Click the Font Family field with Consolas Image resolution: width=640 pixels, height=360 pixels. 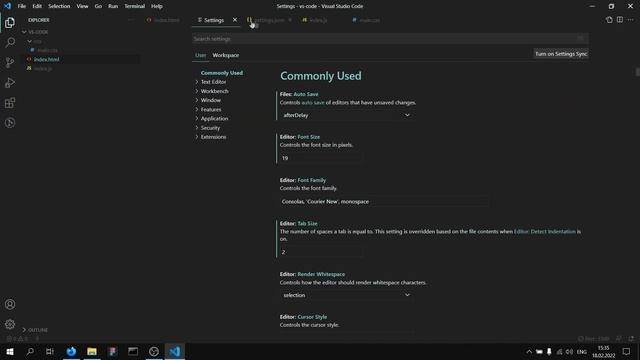pyautogui.click(x=384, y=201)
